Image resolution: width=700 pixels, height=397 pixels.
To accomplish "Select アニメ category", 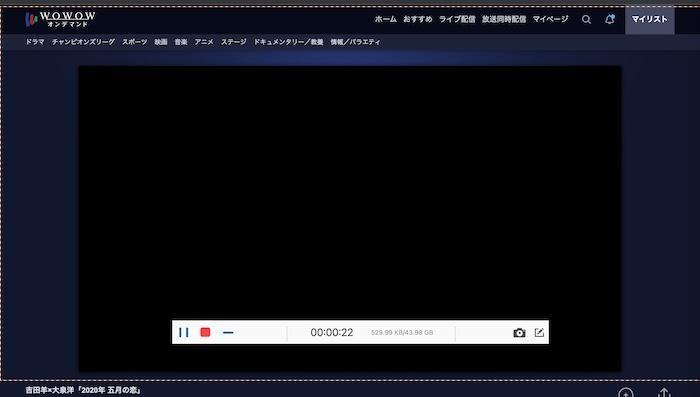I will [x=204, y=42].
